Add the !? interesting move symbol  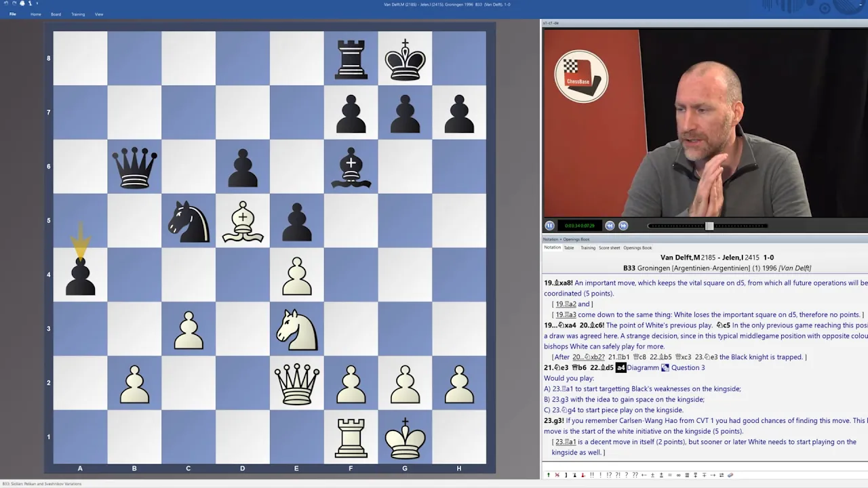[x=609, y=475]
